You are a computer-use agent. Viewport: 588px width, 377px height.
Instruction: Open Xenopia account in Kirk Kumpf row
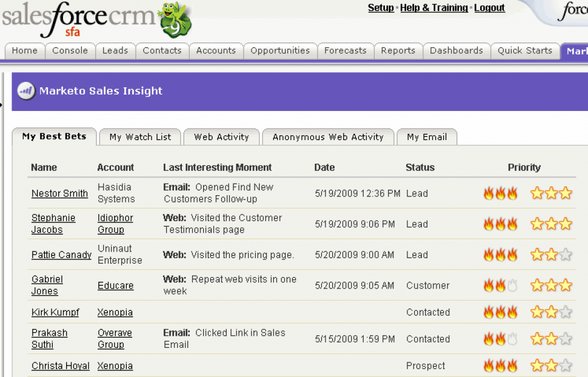click(115, 313)
